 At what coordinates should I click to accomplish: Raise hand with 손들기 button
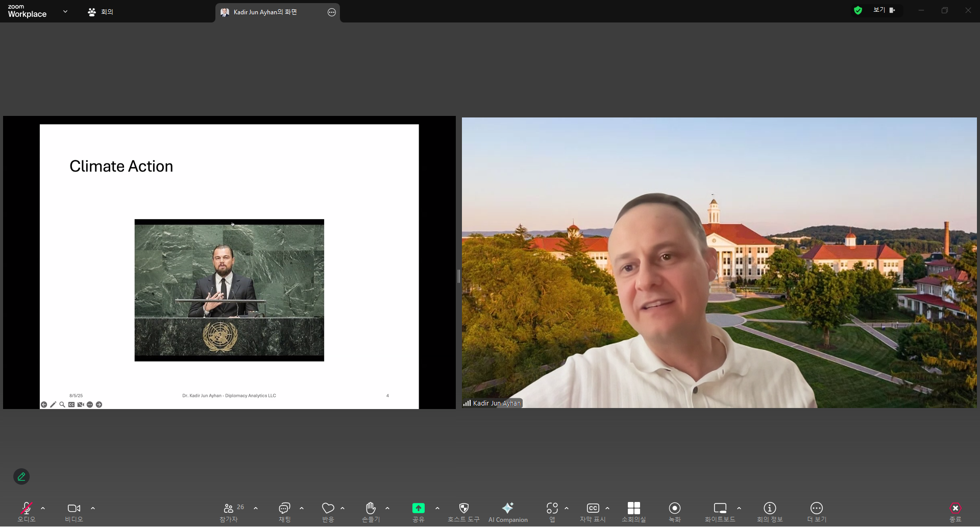pos(371,512)
